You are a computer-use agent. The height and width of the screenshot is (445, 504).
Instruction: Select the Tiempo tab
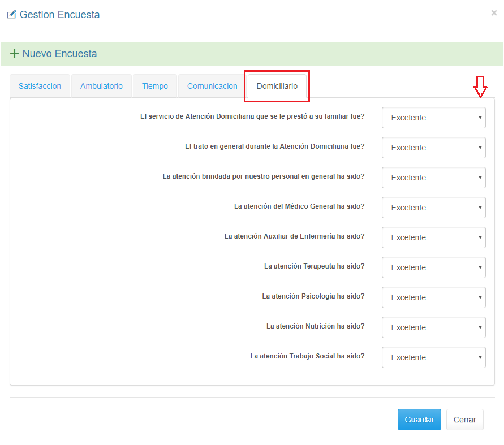[x=155, y=86]
